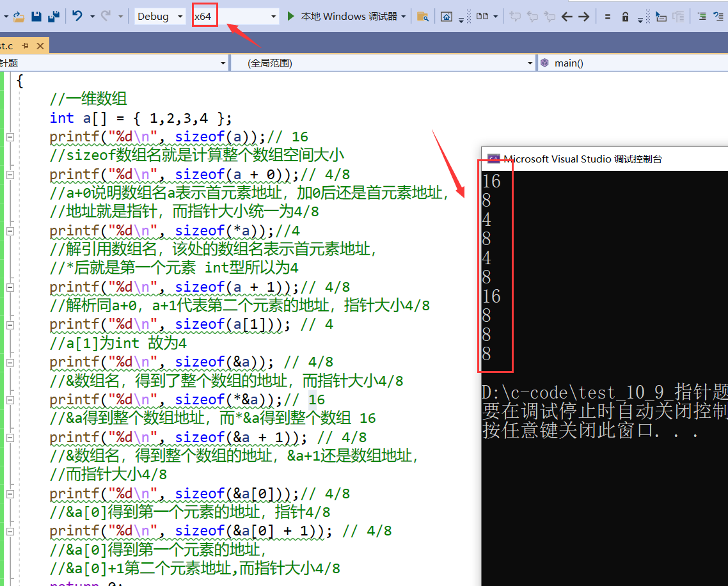Collapse outlining at sizeof(&a[0] + 1) line
The width and height of the screenshot is (728, 586).
tap(10, 531)
